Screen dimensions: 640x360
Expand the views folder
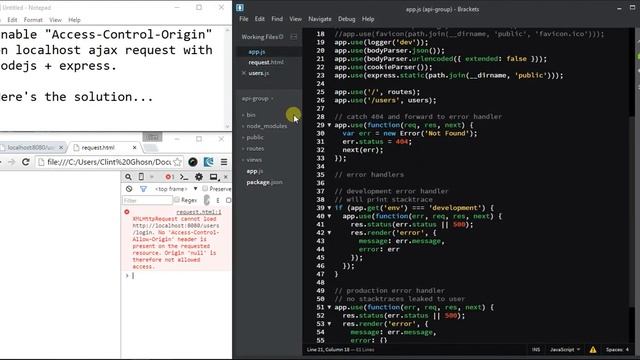pos(252,160)
